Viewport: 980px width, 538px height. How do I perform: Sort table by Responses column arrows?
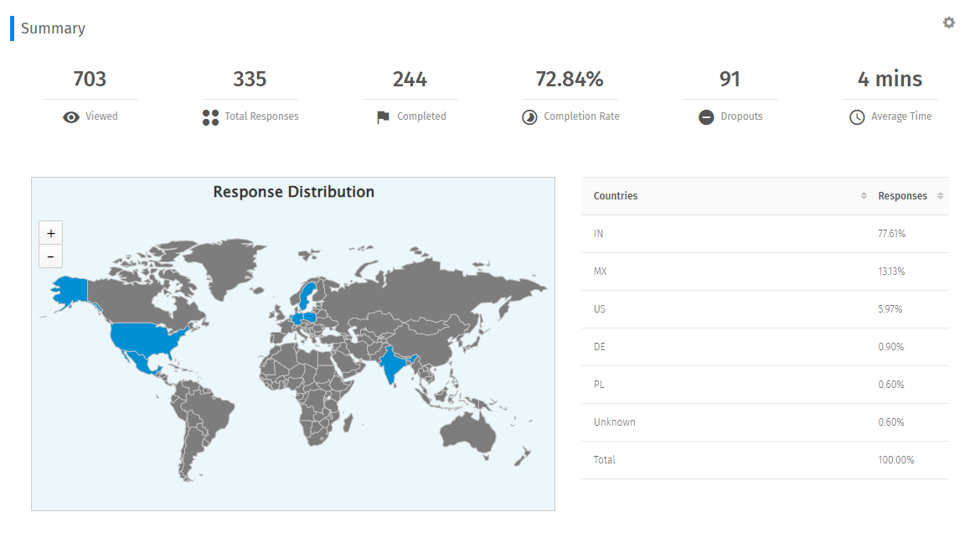pyautogui.click(x=940, y=196)
